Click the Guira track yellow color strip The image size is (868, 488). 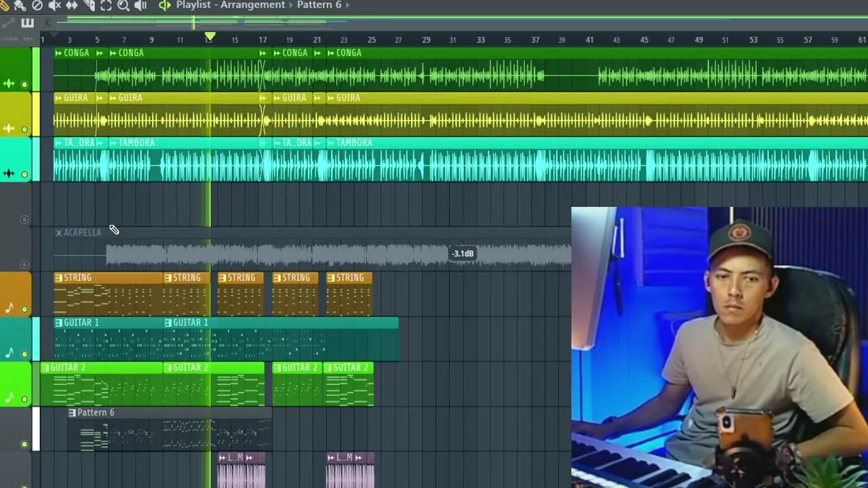tap(36, 114)
